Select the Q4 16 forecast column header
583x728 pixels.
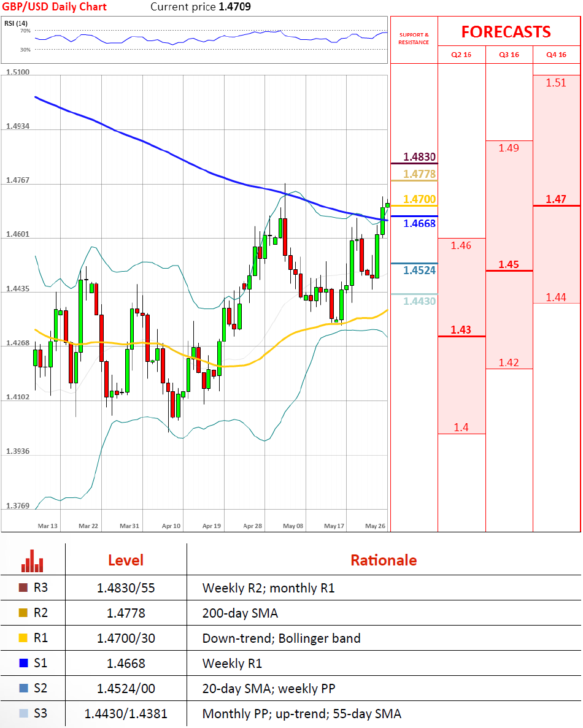click(557, 55)
